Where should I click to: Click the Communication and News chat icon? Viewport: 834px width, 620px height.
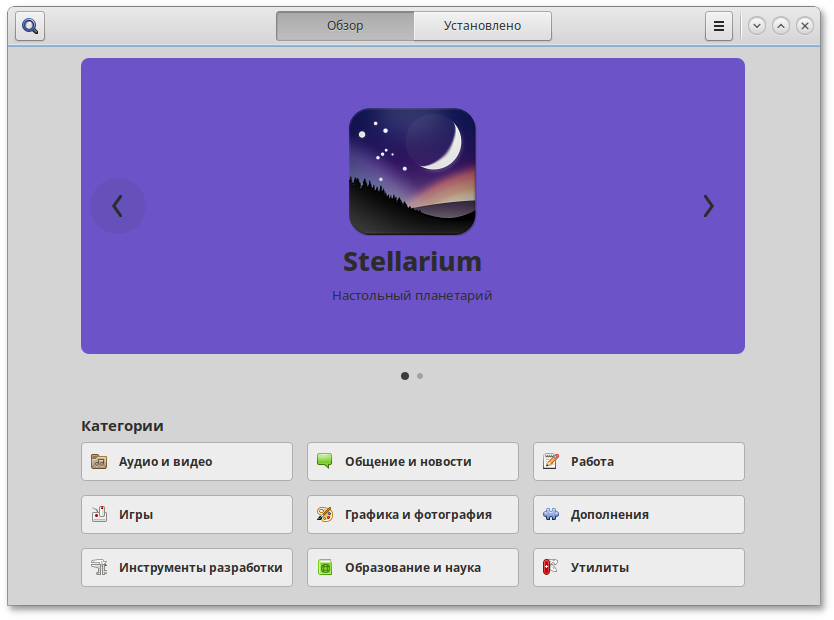325,461
